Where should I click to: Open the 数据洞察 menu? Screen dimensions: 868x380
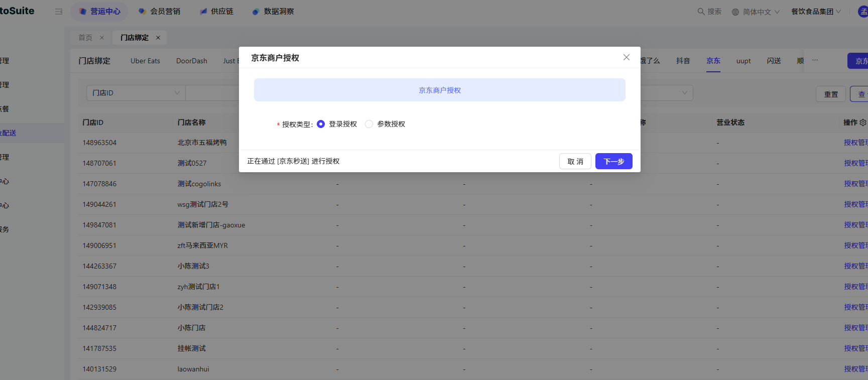click(273, 11)
